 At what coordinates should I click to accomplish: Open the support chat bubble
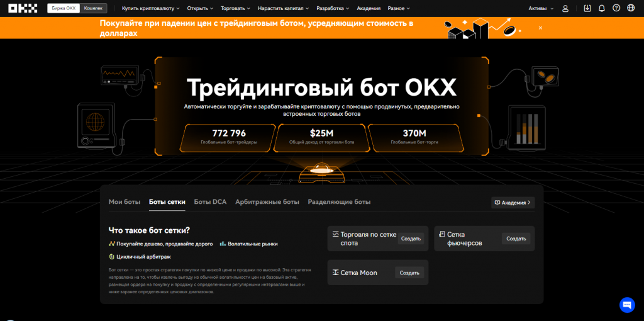click(627, 305)
